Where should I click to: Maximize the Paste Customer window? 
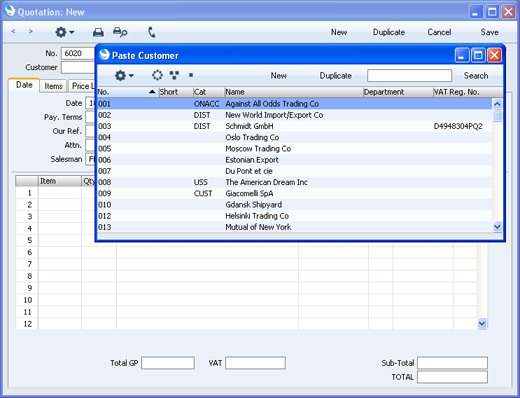(478, 55)
